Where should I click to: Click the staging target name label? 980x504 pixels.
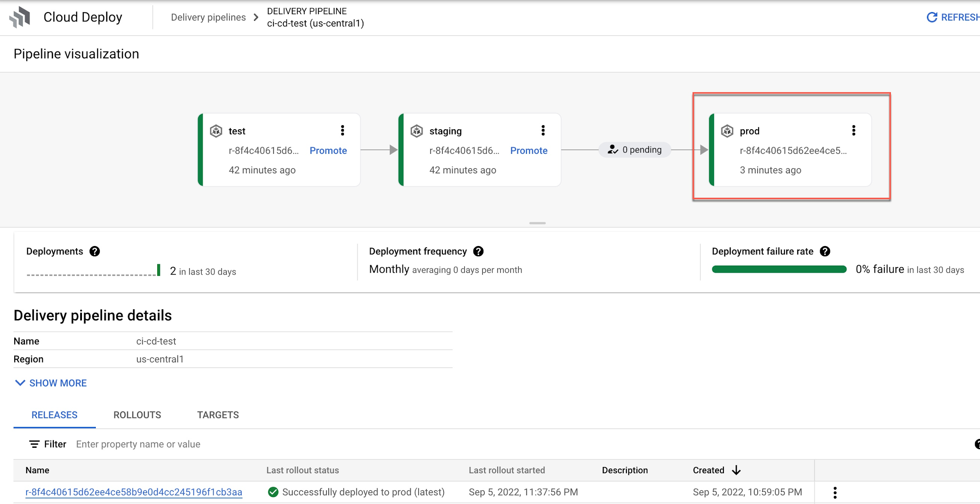445,131
